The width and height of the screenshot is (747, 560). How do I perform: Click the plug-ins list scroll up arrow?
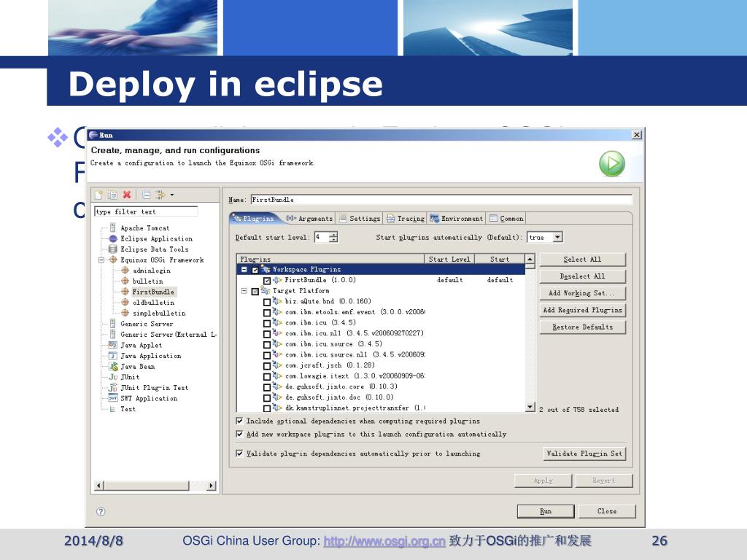pos(530,259)
